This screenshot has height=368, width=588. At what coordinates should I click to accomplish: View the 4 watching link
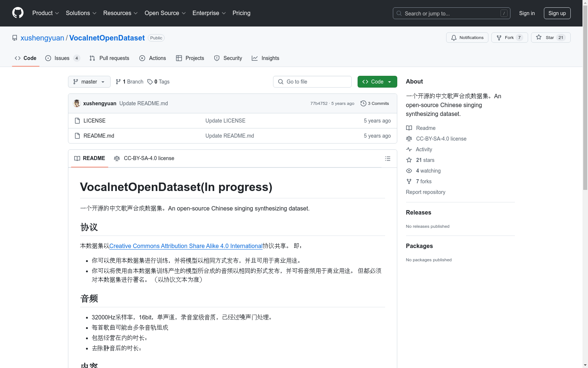(x=423, y=171)
